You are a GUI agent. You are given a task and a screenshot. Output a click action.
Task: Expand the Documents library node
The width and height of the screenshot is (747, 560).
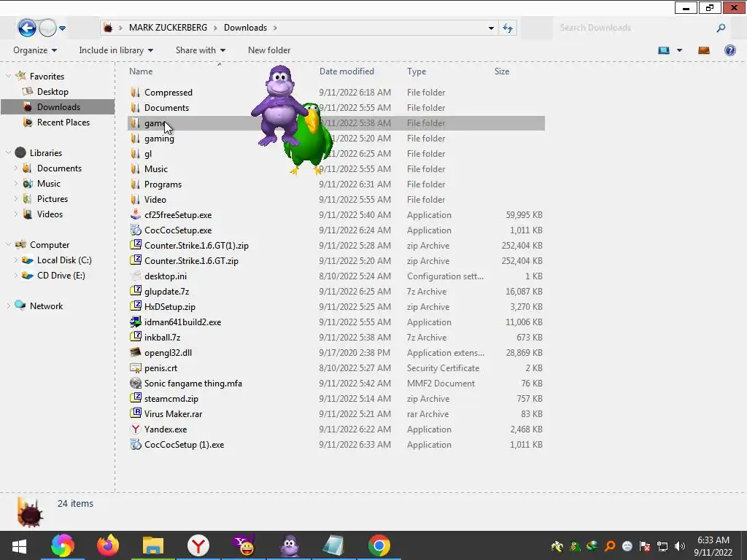[x=16, y=168]
